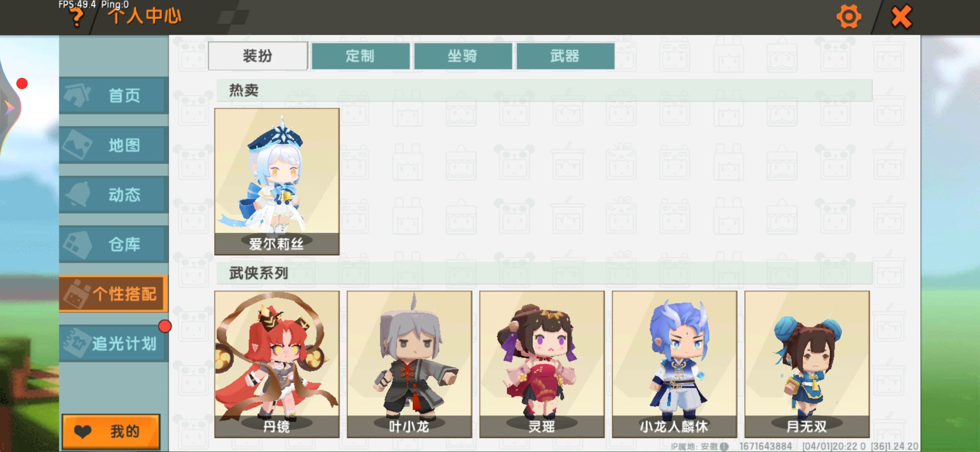Select the 装扮 tab
980x452 pixels.
tap(258, 56)
